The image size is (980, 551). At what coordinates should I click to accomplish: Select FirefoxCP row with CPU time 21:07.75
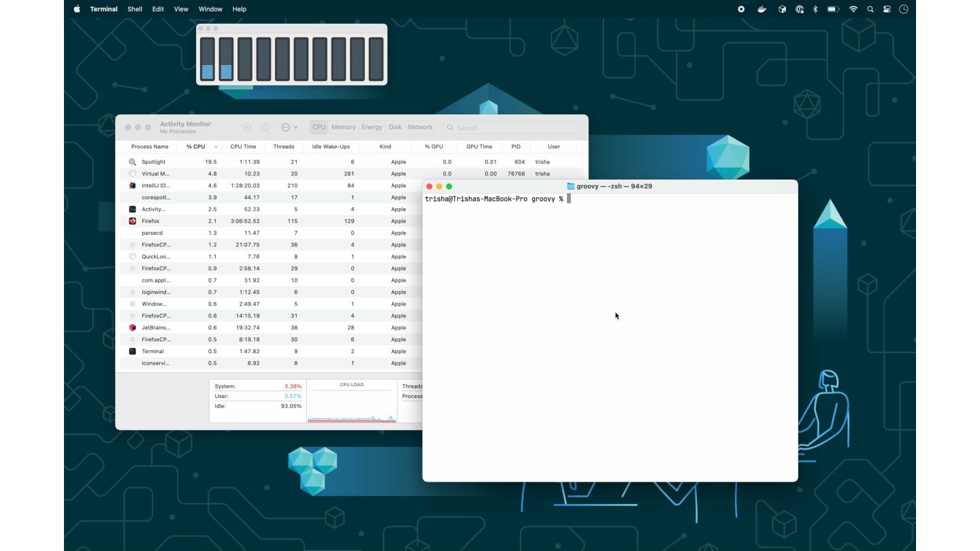(272, 245)
